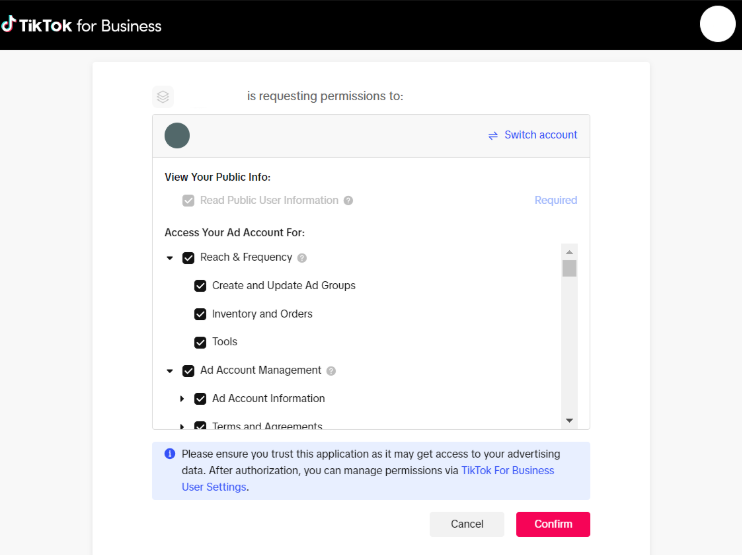742x555 pixels.
Task: Click the 'Inventory and Orders' label
Action: click(262, 314)
